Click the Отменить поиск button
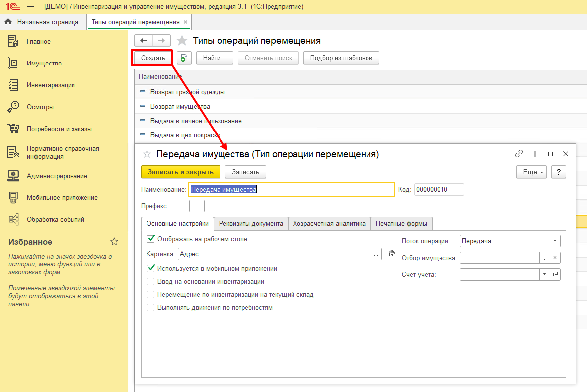This screenshot has width=587, height=392. pos(268,58)
